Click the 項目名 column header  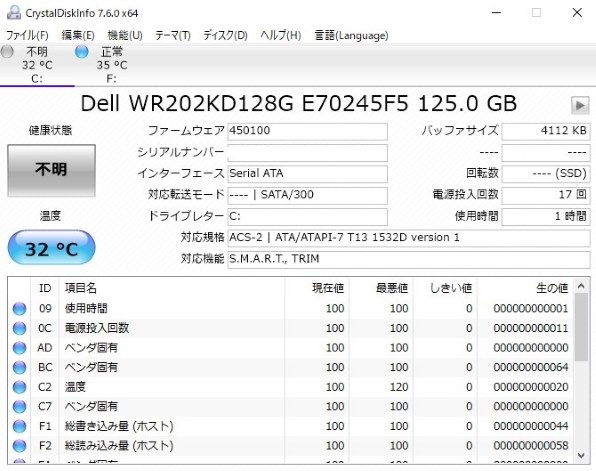coord(172,288)
